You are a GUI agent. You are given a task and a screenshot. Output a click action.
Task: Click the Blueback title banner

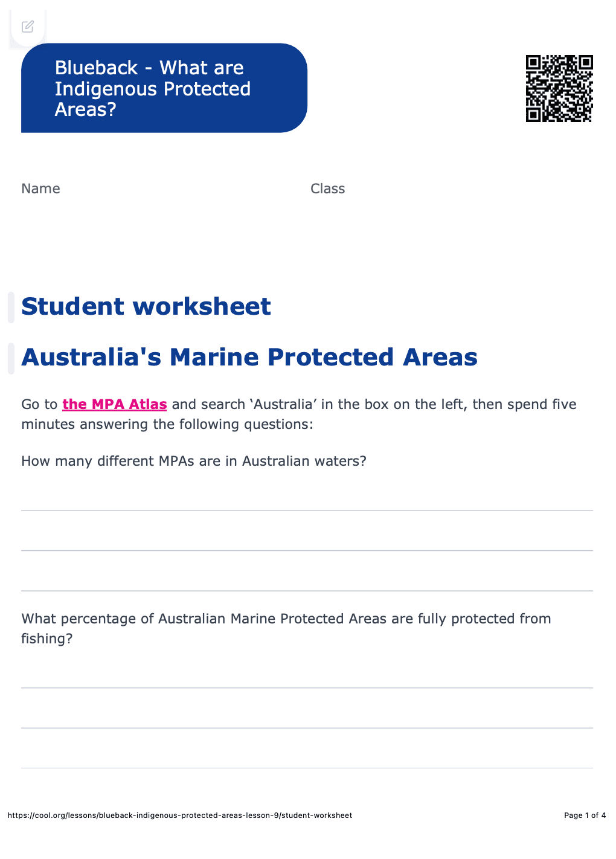(164, 88)
